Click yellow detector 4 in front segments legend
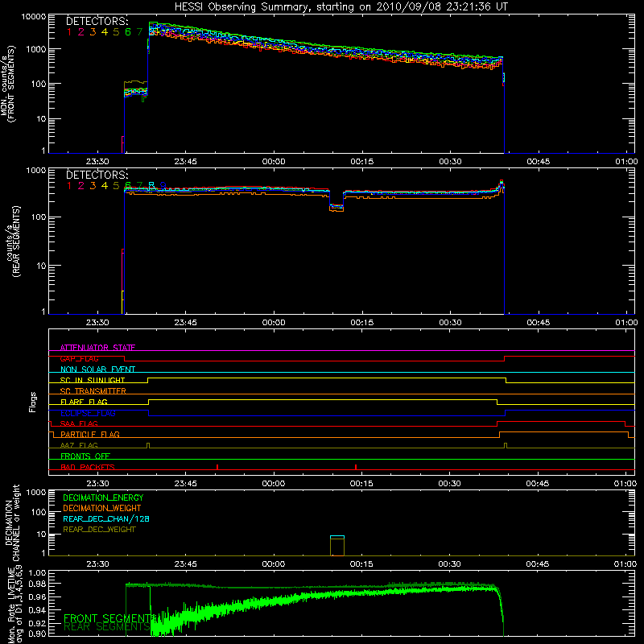 105,31
